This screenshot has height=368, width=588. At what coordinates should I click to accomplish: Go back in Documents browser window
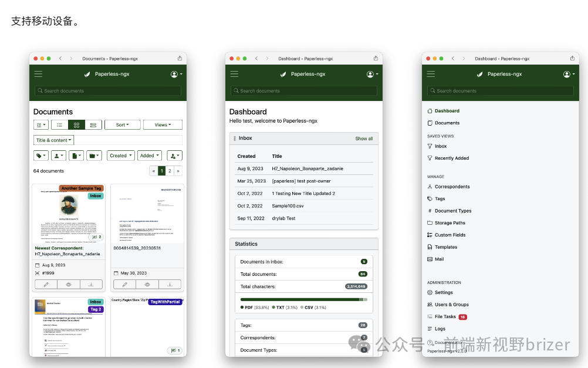[60, 59]
